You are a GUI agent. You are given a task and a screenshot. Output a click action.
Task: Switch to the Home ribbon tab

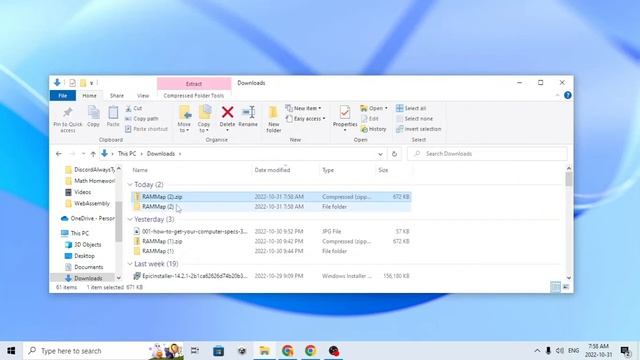click(x=89, y=96)
